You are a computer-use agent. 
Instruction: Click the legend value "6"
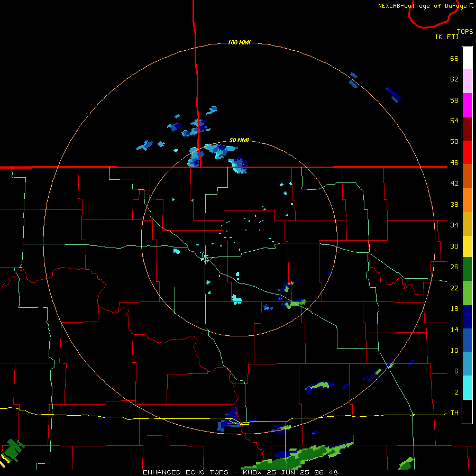click(456, 371)
